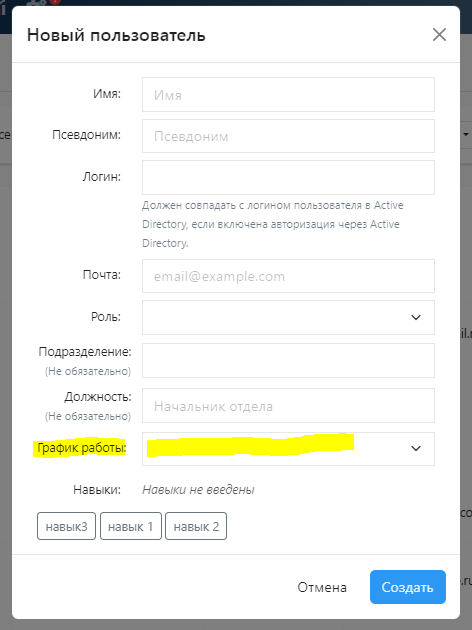472x630 pixels.
Task: Open the График работы dropdown arrow
Action: click(x=416, y=448)
